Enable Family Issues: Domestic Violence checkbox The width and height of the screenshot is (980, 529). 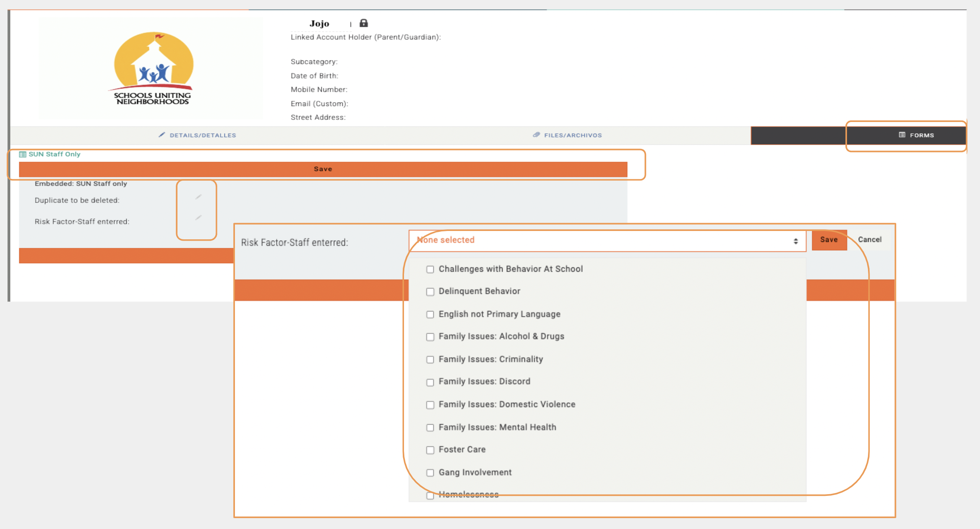point(430,405)
